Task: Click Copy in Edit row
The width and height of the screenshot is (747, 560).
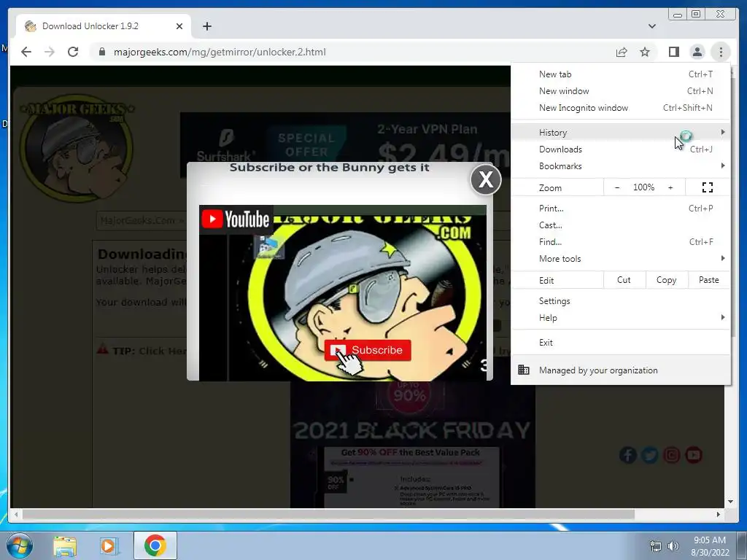Action: tap(667, 280)
